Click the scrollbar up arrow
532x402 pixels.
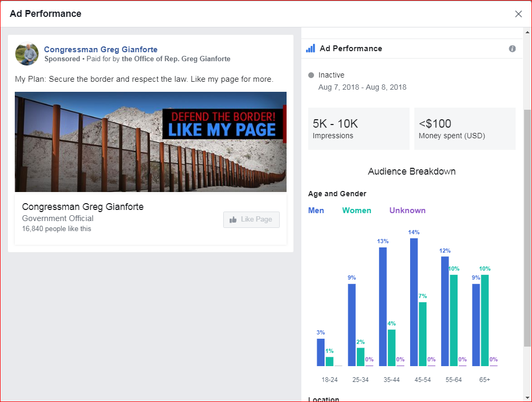pyautogui.click(x=527, y=32)
